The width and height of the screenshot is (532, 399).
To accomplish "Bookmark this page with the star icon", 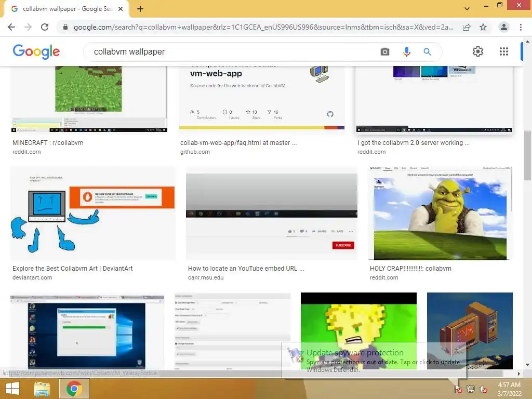I will point(483,27).
